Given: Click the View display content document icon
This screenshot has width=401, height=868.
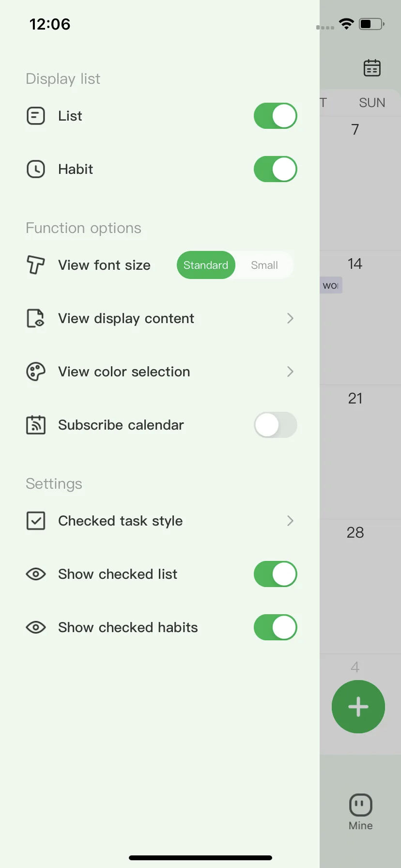Looking at the screenshot, I should pos(36,318).
